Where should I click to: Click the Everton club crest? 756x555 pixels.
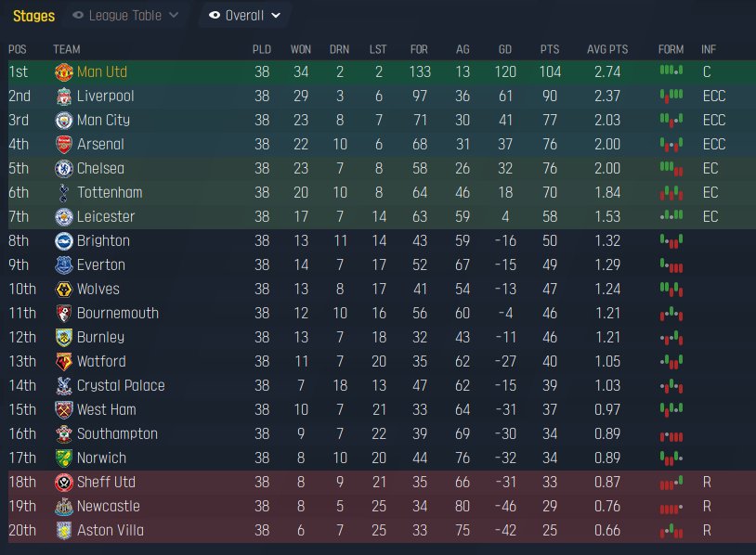[64, 265]
